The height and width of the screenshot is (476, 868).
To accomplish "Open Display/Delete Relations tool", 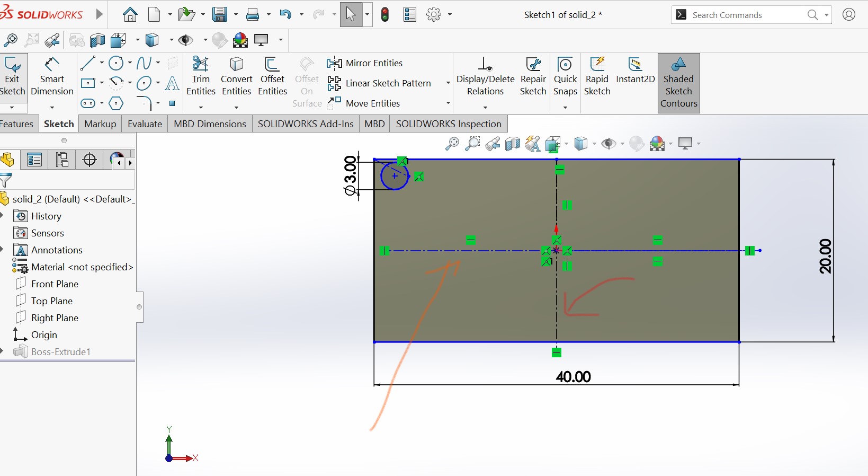I will tap(485, 76).
